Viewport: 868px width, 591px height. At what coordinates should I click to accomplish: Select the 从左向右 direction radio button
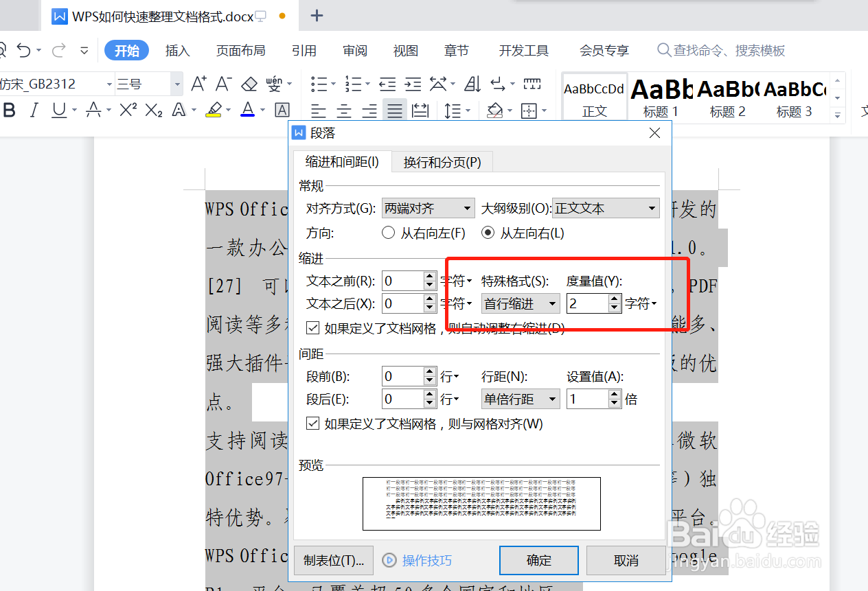(x=488, y=233)
